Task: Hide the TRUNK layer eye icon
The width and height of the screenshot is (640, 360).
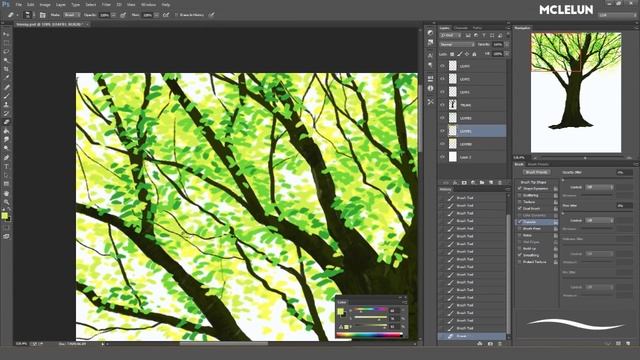Action: click(442, 105)
